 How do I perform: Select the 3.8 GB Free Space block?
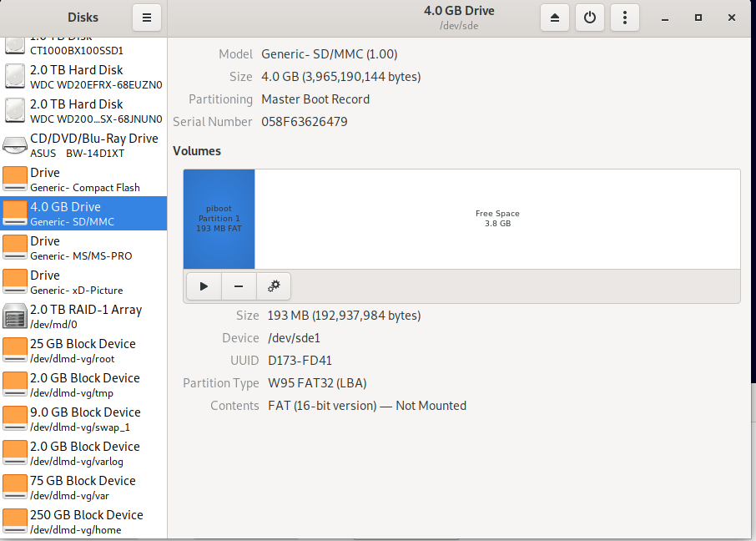point(497,219)
